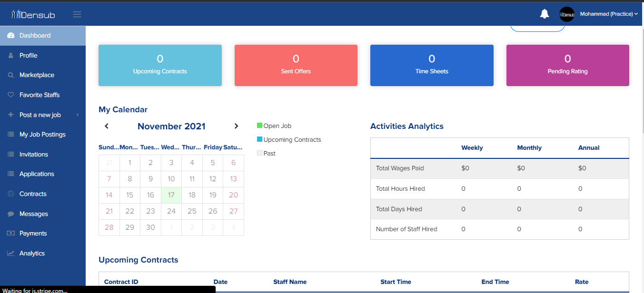644x293 pixels.
Task: Open the Mohammad (Practice) account dropdown
Action: point(609,14)
